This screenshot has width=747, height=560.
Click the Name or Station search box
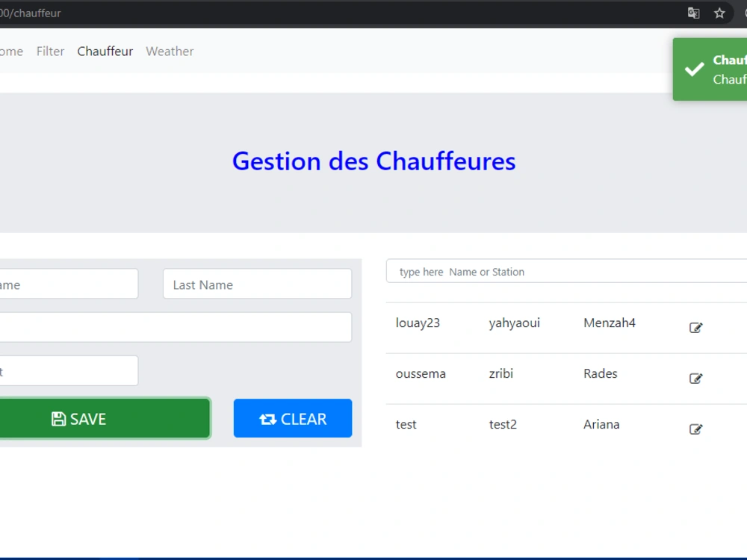pos(566,272)
